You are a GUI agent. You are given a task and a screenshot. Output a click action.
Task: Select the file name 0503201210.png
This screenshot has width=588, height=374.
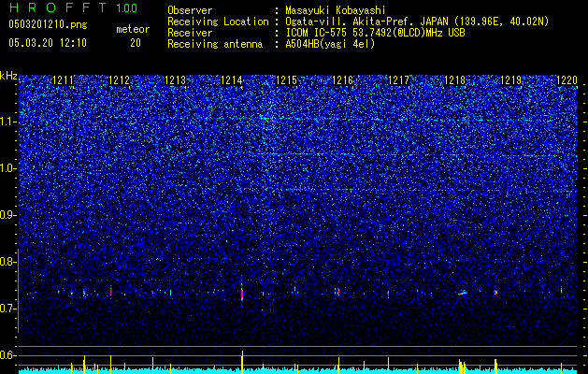pos(48,25)
